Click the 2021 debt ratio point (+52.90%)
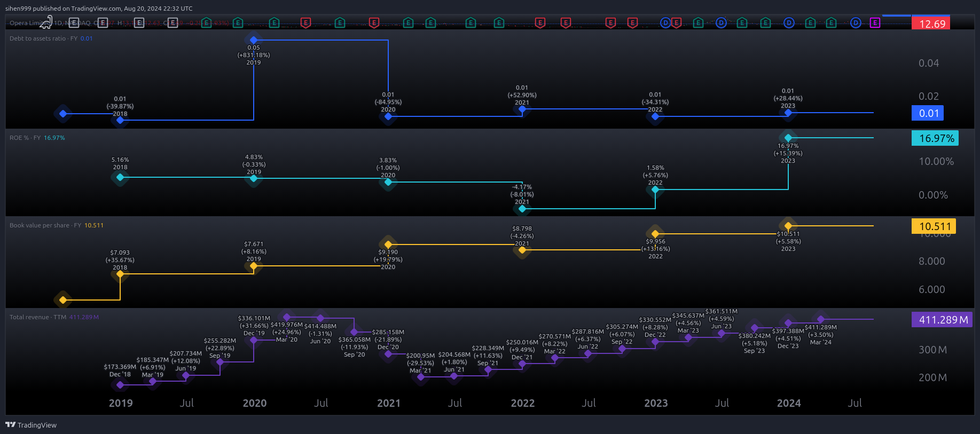This screenshot has width=980, height=434. point(522,109)
